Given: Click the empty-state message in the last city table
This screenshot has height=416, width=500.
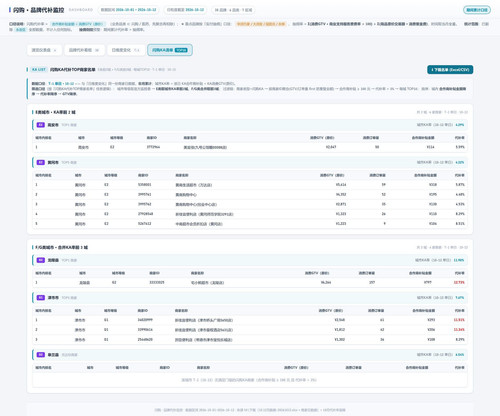Looking at the screenshot, I should pos(249,380).
